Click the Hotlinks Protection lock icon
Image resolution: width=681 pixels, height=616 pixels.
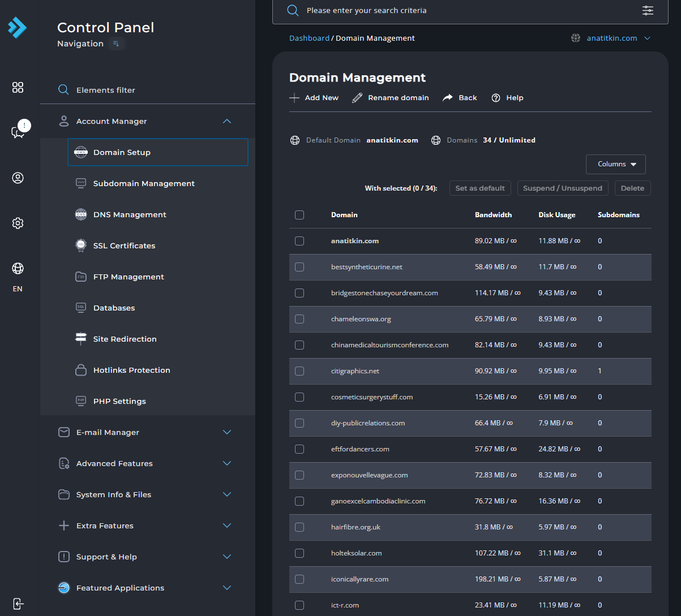[x=81, y=370]
